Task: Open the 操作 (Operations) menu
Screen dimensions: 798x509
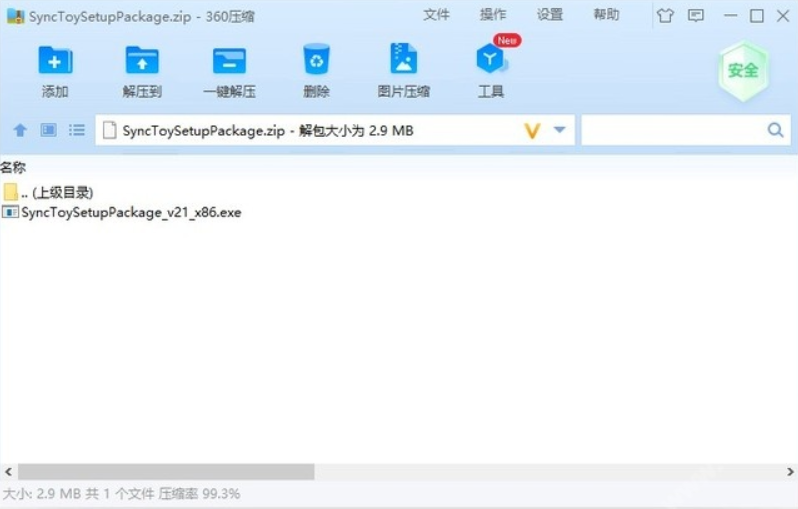Action: pyautogui.click(x=493, y=15)
